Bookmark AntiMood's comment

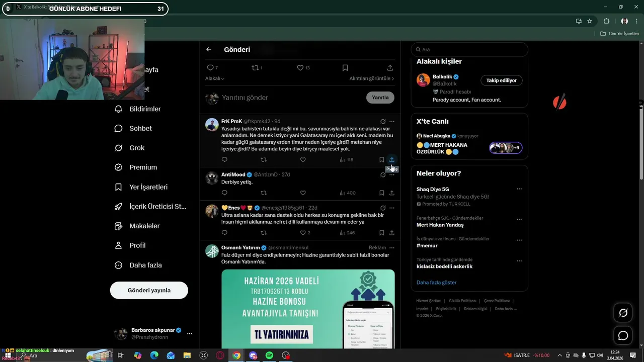point(381,193)
